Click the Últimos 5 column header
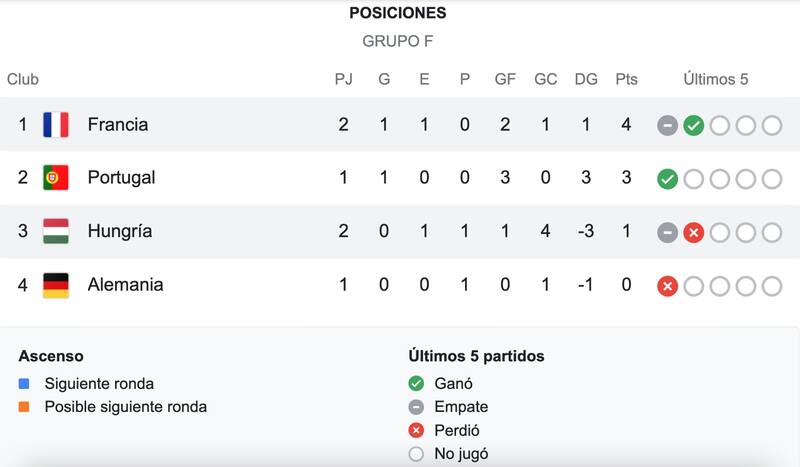Image resolution: width=800 pixels, height=467 pixels. 715,79
